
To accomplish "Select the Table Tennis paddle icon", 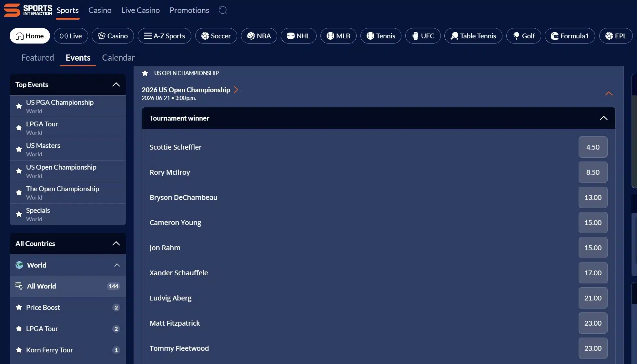I will pos(454,36).
